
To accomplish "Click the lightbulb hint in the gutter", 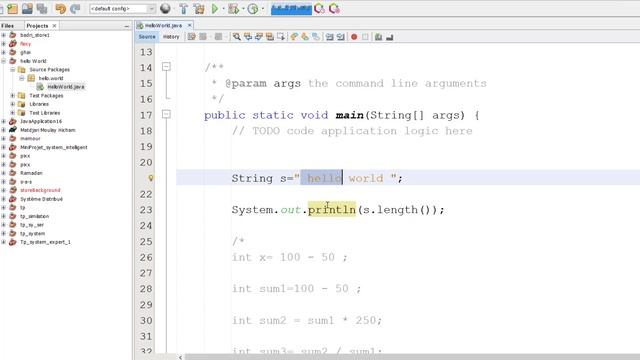I will point(151,178).
